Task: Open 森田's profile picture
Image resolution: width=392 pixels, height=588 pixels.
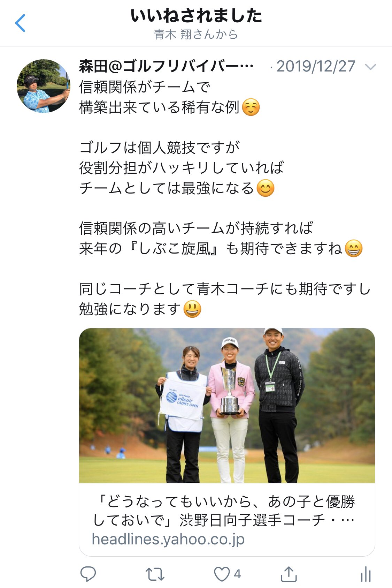Action: pos(44,86)
